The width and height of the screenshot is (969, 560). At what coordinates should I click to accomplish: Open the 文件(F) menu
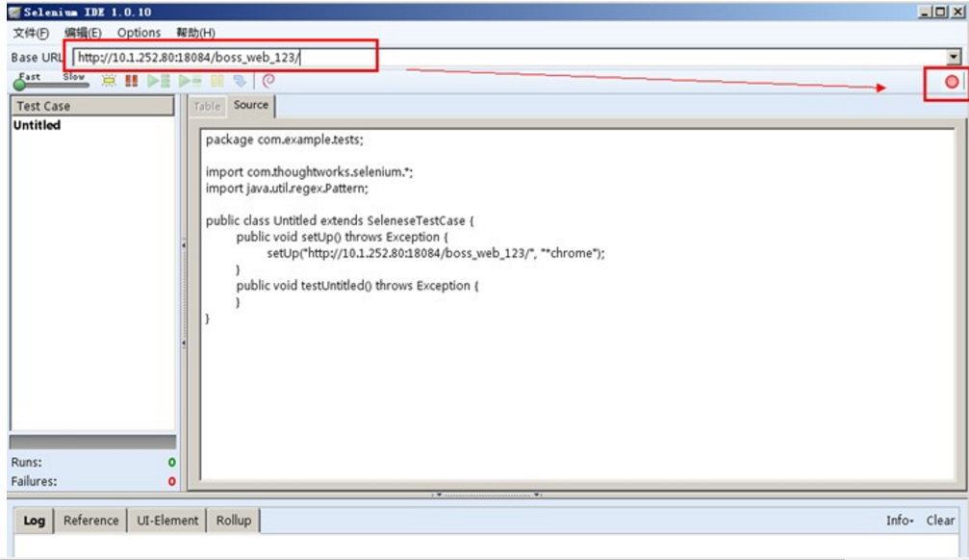pyautogui.click(x=31, y=33)
